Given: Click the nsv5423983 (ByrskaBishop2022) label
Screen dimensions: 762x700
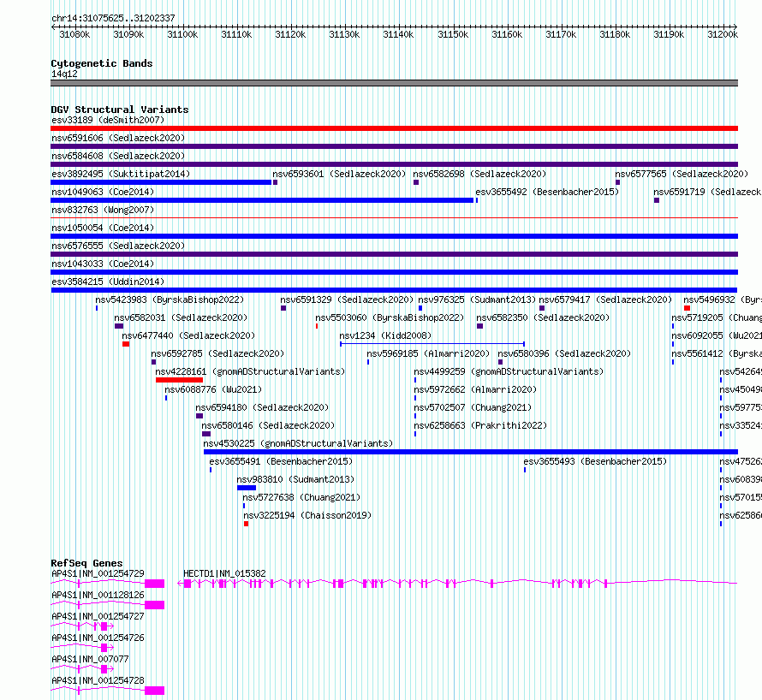Looking at the screenshot, I should click(170, 300).
